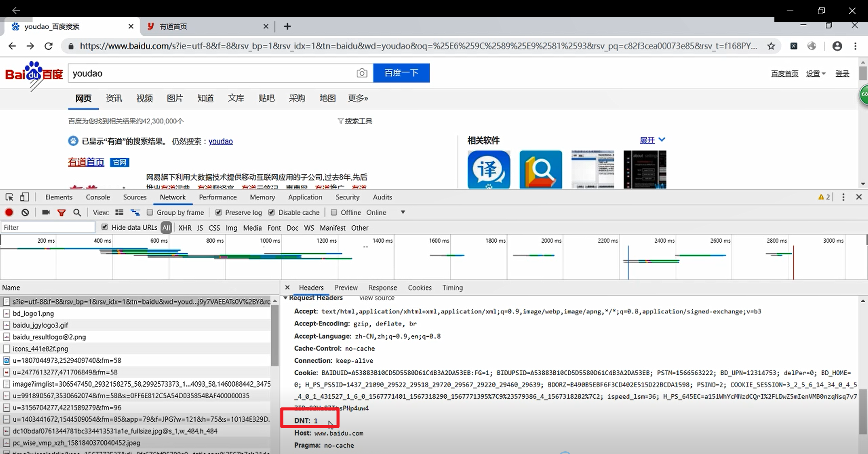The width and height of the screenshot is (868, 454).
Task: Click the blue 译 translation app thumbnail
Action: [x=489, y=169]
